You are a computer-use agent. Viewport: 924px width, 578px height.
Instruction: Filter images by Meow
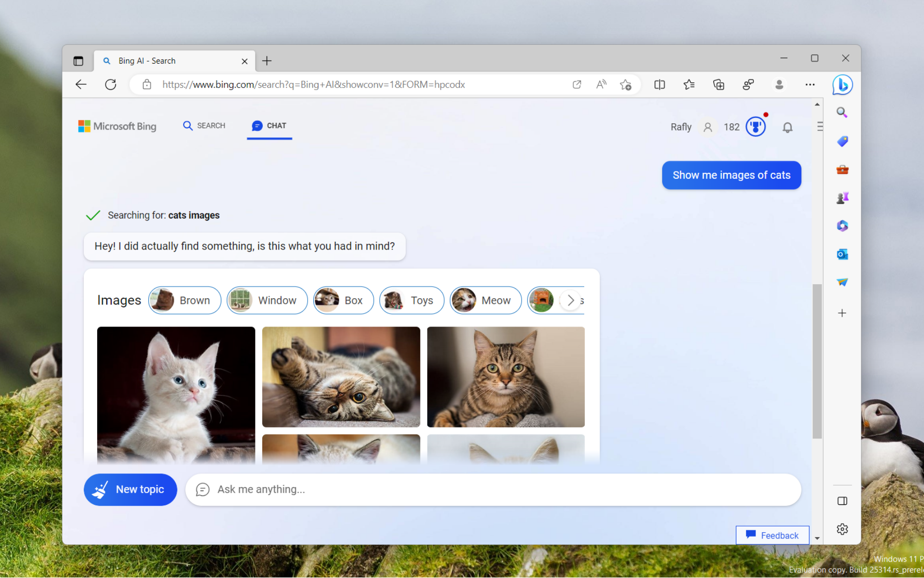[x=486, y=301]
